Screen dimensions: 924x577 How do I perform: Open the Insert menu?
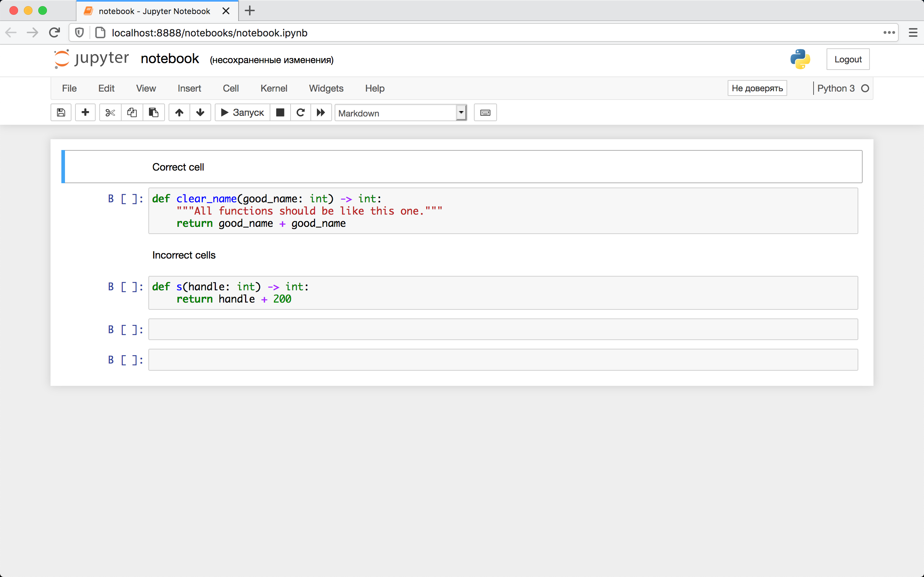189,89
